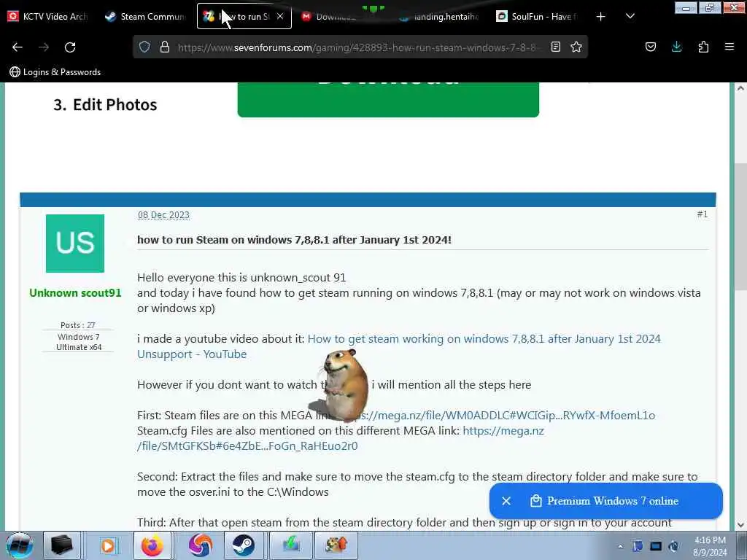Viewport: 747px width, 560px height.
Task: Open the extensions puzzle icon
Action: click(703, 47)
